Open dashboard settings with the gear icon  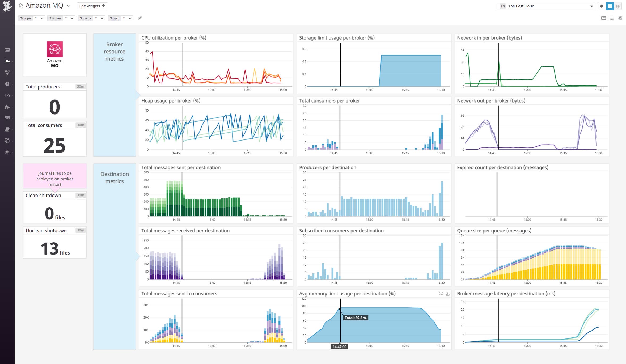click(621, 18)
